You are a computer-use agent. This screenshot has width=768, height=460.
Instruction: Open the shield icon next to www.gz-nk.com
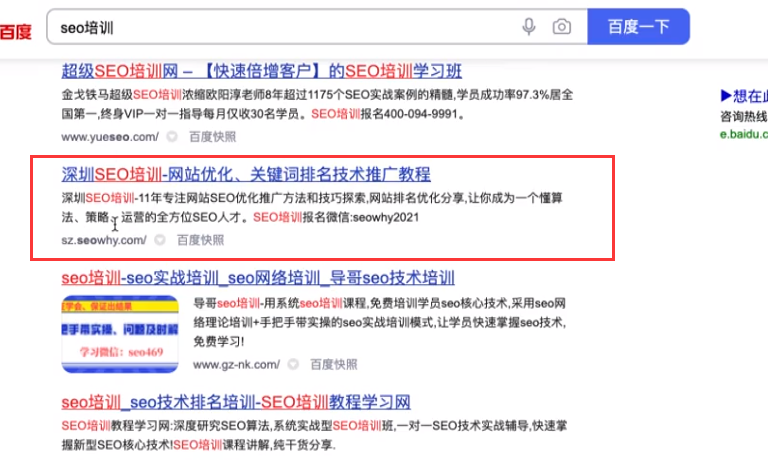[293, 364]
